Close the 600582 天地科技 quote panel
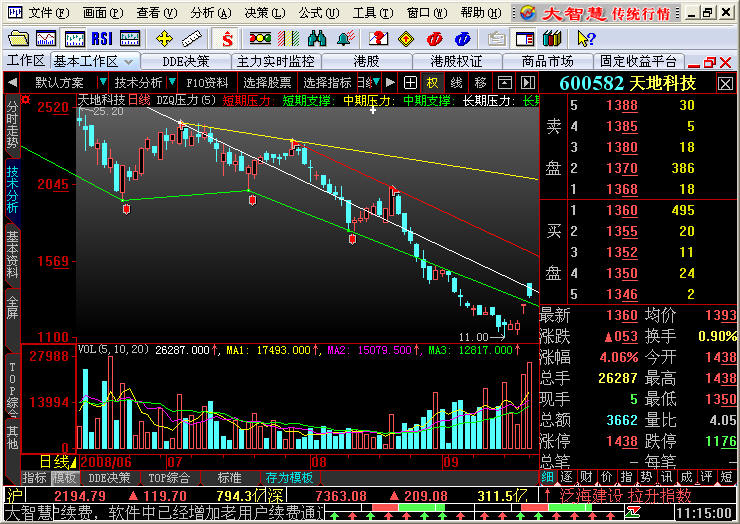This screenshot has width=740, height=524. point(725,84)
